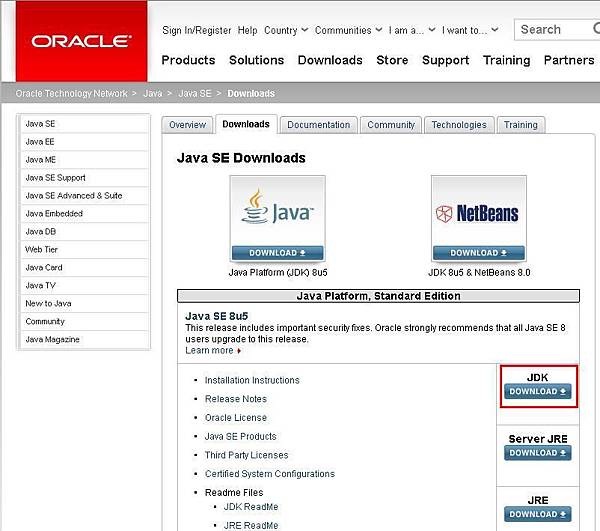Open the Java SE Products link
The width and height of the screenshot is (600, 531).
240,437
